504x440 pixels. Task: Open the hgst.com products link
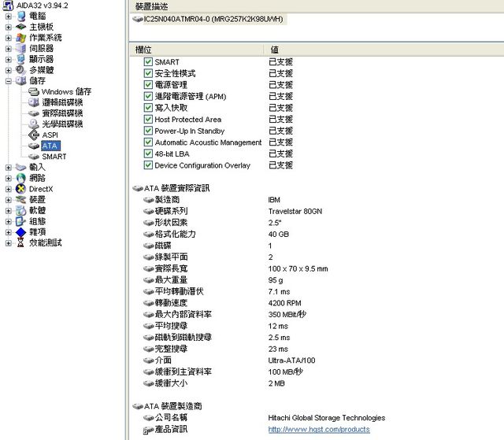point(319,430)
